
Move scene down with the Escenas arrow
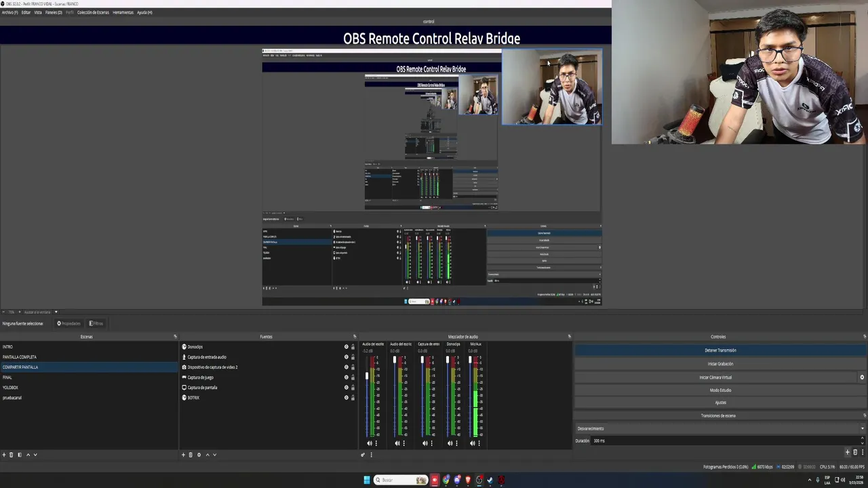coord(35,455)
